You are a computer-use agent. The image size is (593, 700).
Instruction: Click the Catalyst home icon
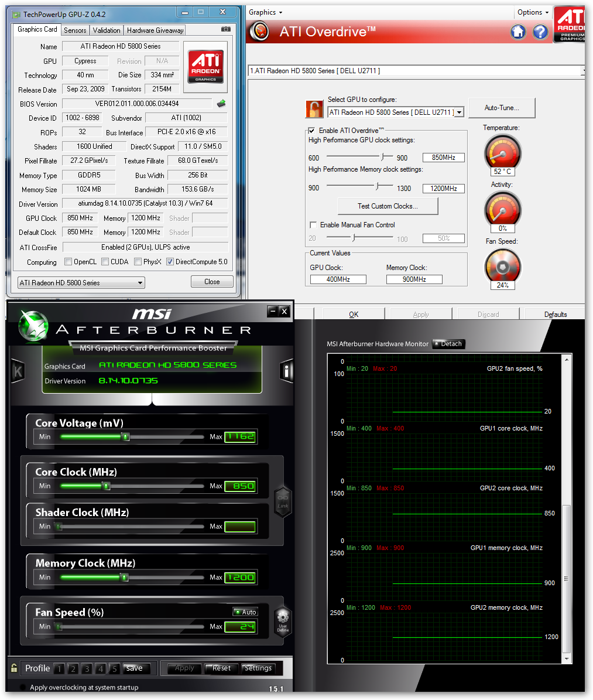518,32
